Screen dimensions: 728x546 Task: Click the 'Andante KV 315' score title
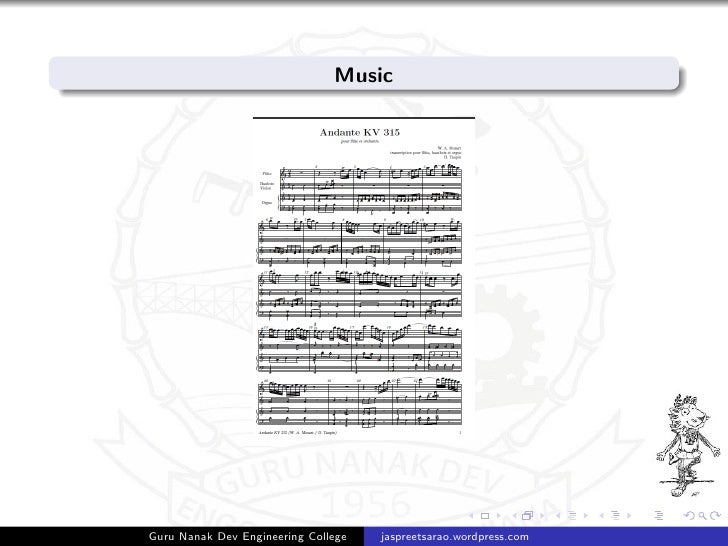click(359, 132)
